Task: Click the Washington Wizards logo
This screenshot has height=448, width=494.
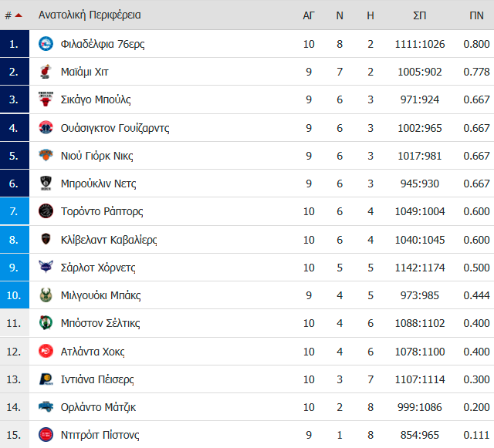Action: pyautogui.click(x=46, y=127)
